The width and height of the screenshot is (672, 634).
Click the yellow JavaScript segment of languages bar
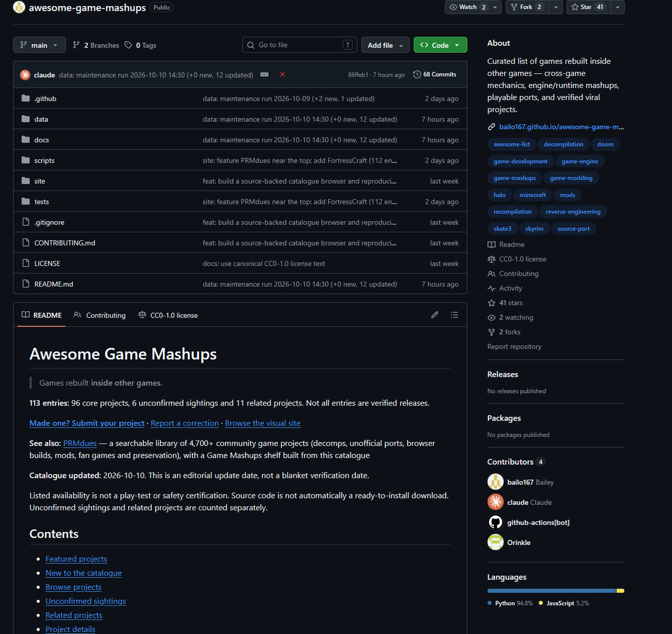pos(620,591)
